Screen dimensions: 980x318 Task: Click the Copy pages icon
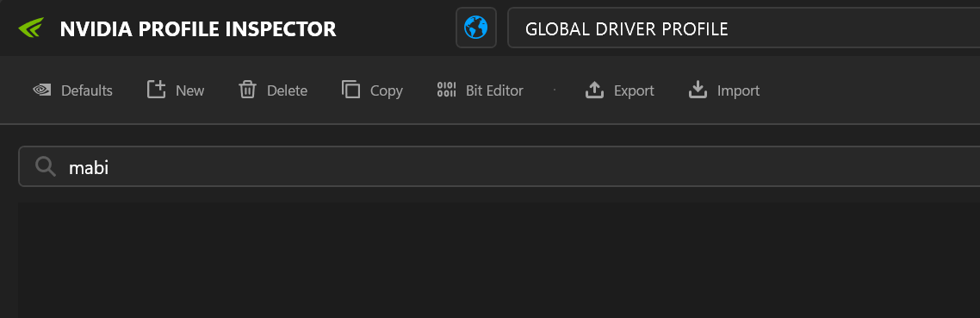pyautogui.click(x=350, y=90)
